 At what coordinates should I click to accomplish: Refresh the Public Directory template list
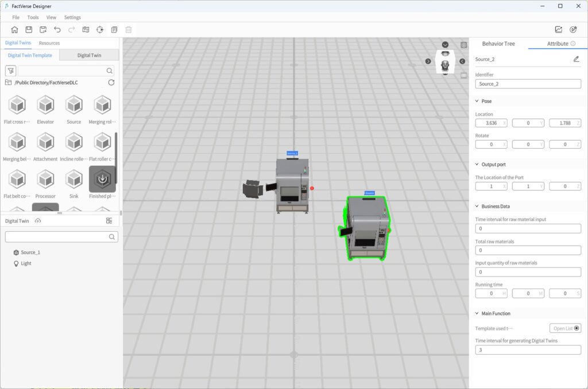tap(111, 83)
